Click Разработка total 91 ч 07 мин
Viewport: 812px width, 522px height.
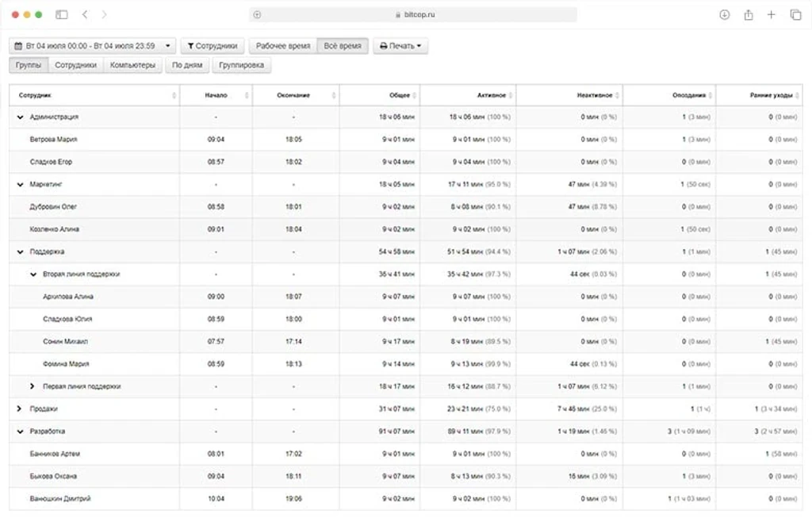tap(396, 432)
